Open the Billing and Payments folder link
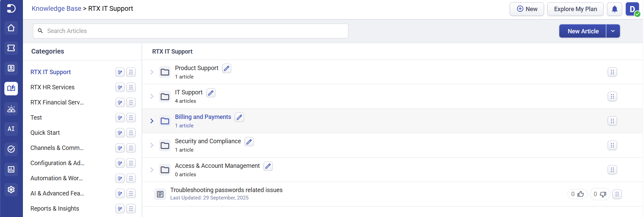This screenshot has height=217, width=644. click(203, 117)
